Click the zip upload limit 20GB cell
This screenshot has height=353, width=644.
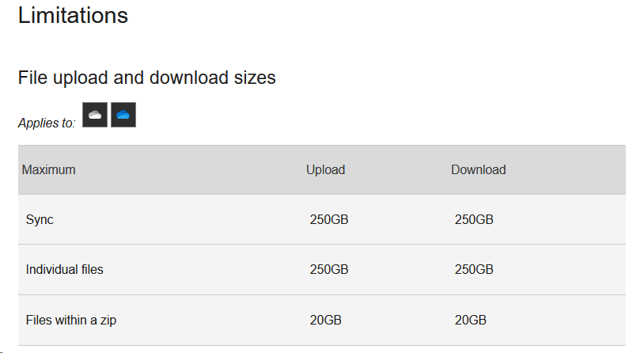pyautogui.click(x=326, y=320)
